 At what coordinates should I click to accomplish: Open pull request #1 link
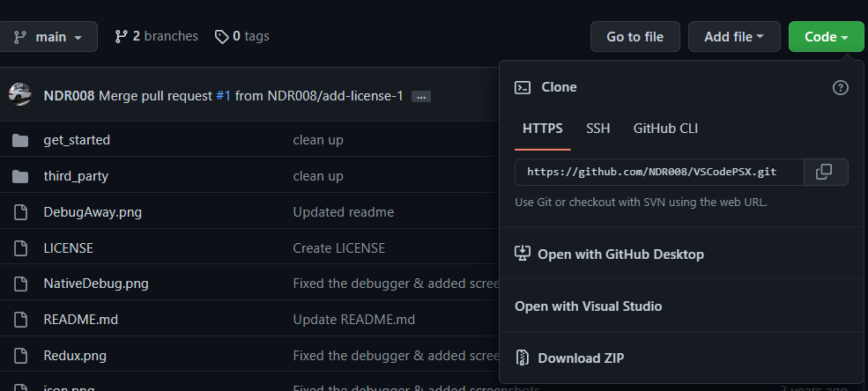223,96
